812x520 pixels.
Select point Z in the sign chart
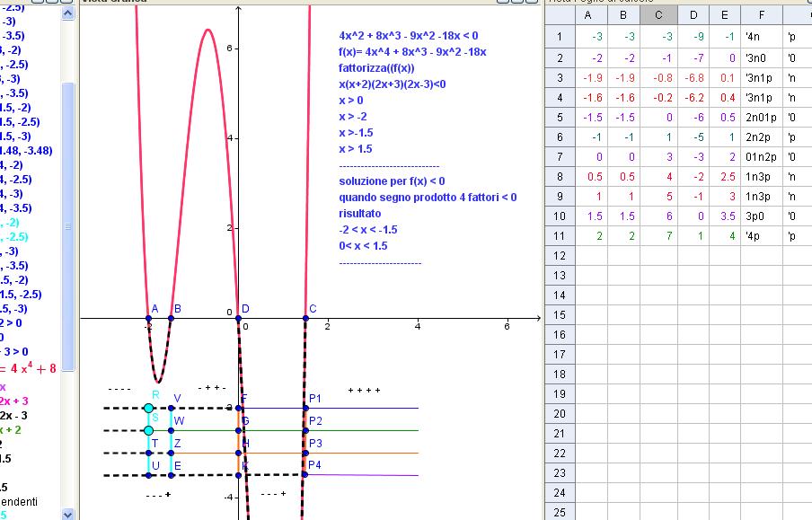[x=172, y=454]
